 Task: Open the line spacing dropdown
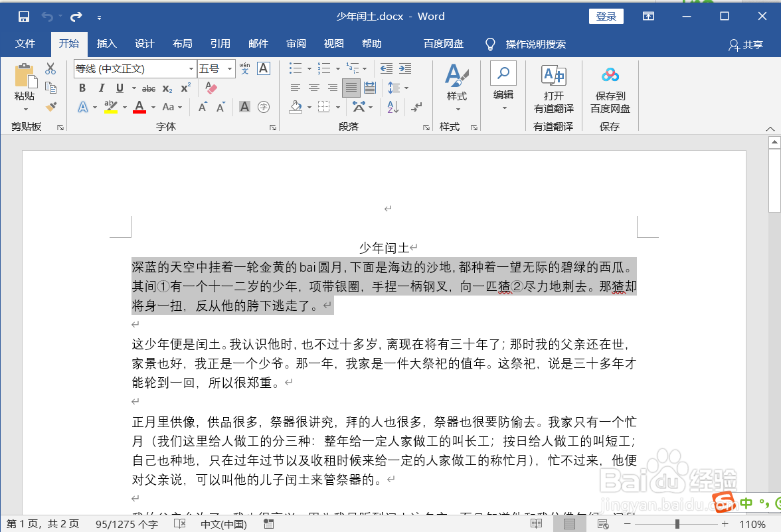tap(397, 88)
